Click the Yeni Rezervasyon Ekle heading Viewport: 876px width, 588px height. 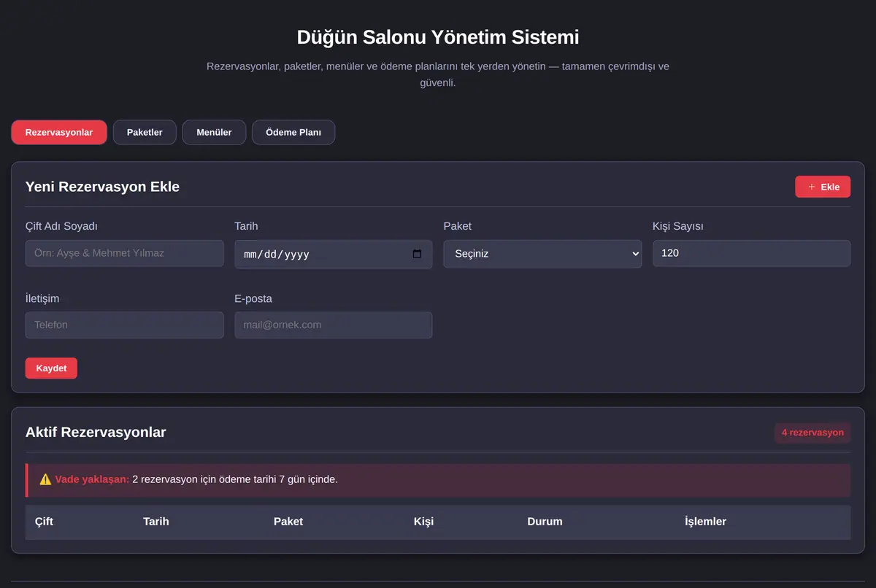pos(102,187)
